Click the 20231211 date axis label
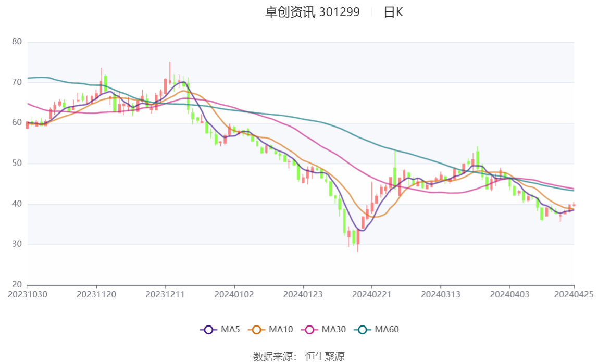 pos(165,294)
